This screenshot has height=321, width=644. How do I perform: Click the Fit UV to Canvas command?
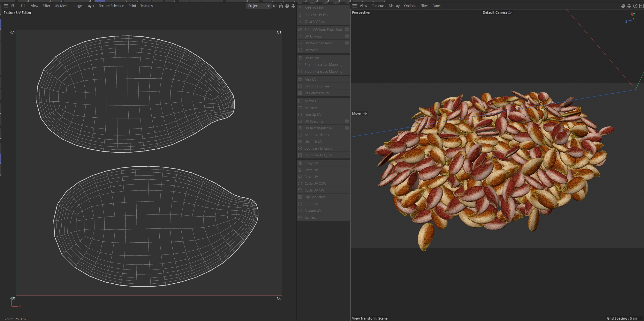[x=317, y=86]
